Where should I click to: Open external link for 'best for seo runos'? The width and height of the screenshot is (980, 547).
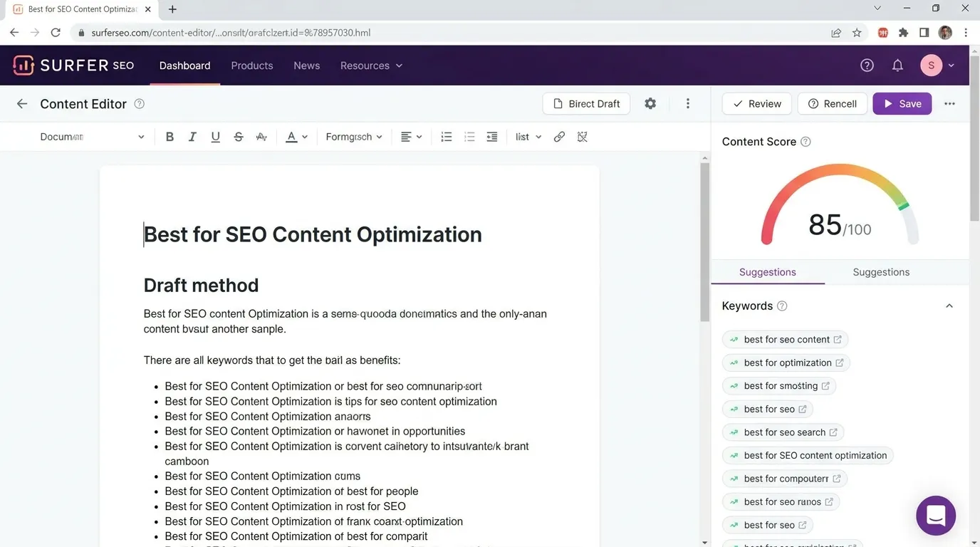[829, 502]
